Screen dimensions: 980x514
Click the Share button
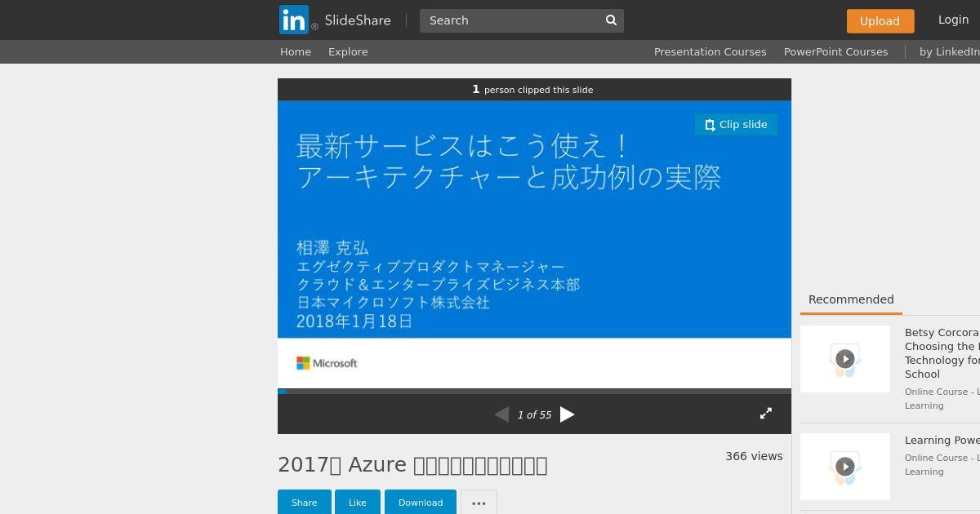[305, 503]
